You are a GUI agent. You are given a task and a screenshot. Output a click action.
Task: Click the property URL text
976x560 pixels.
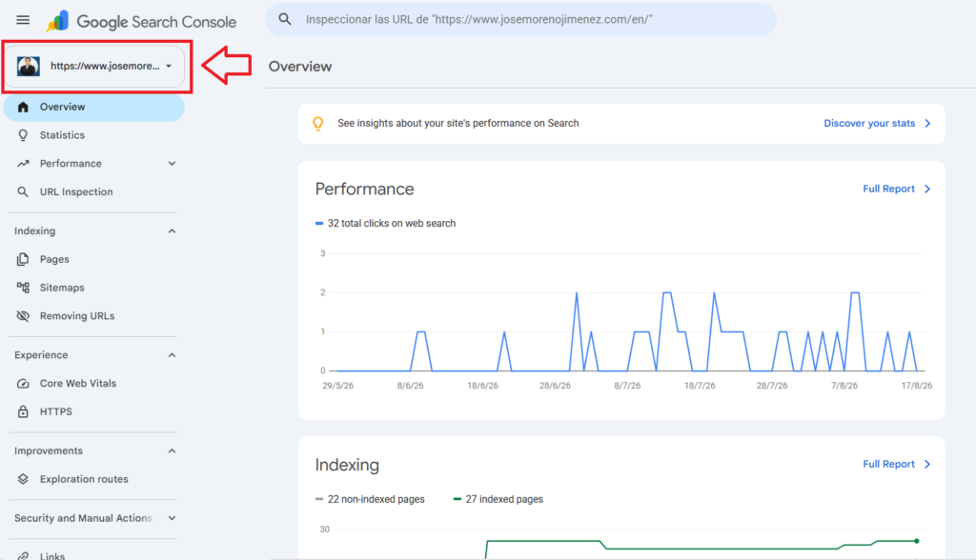105,66
